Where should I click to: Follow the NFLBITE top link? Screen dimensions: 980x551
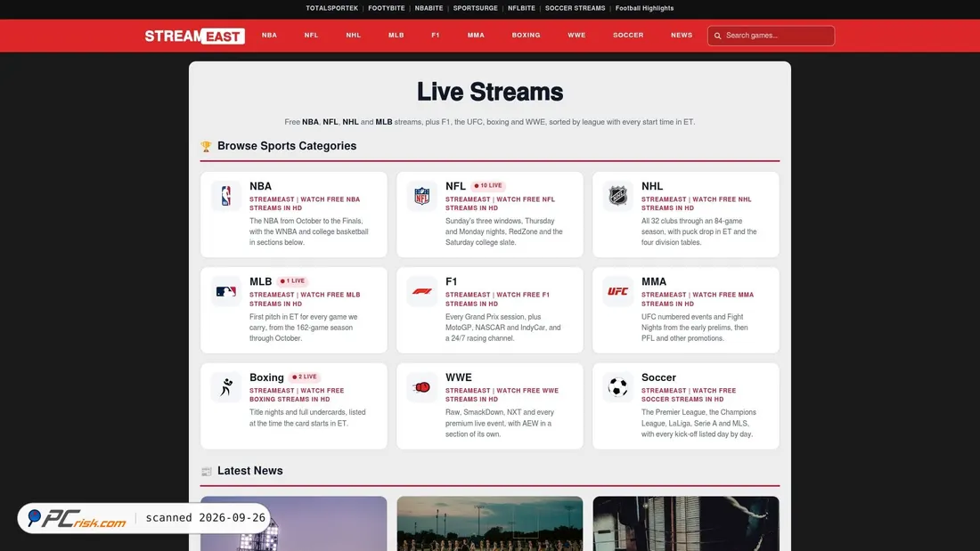point(521,8)
